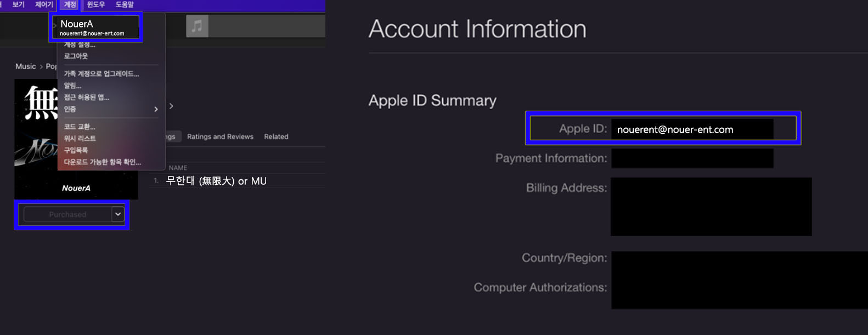Click the Music breadcrumb link
The height and width of the screenshot is (335, 868).
(x=26, y=66)
